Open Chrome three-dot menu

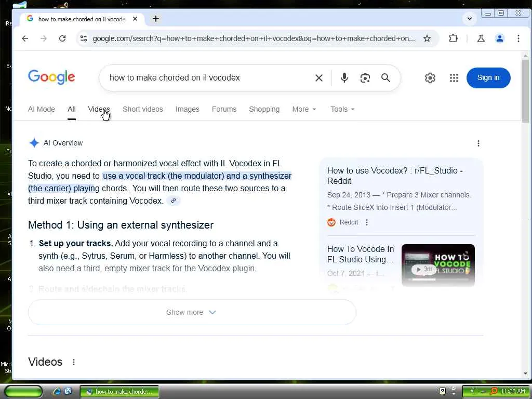pyautogui.click(x=518, y=38)
